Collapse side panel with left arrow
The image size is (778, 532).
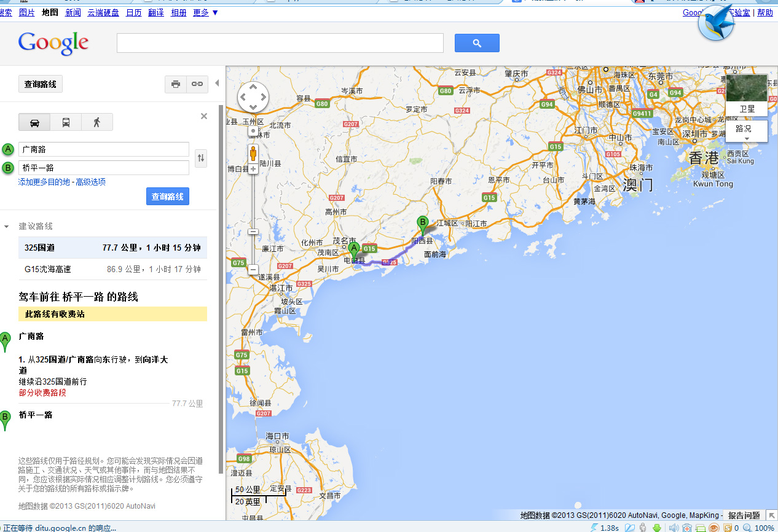point(216,84)
